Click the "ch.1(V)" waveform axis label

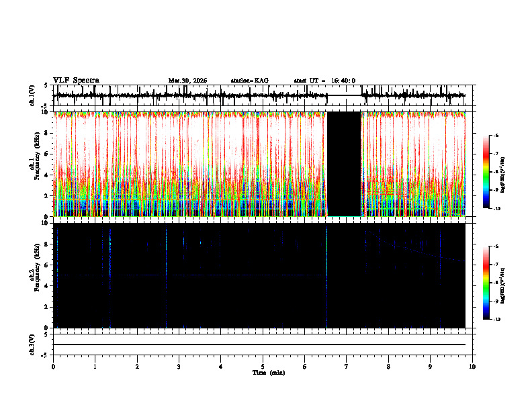32,95
